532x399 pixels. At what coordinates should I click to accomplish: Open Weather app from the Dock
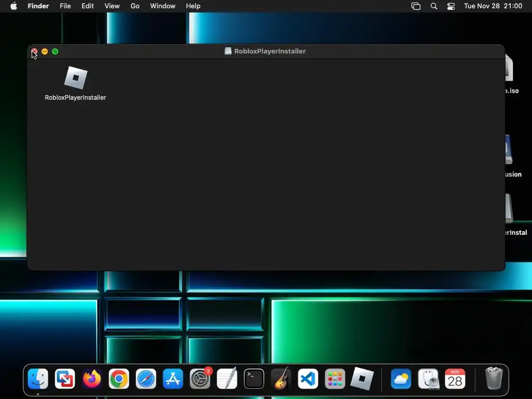(401, 379)
